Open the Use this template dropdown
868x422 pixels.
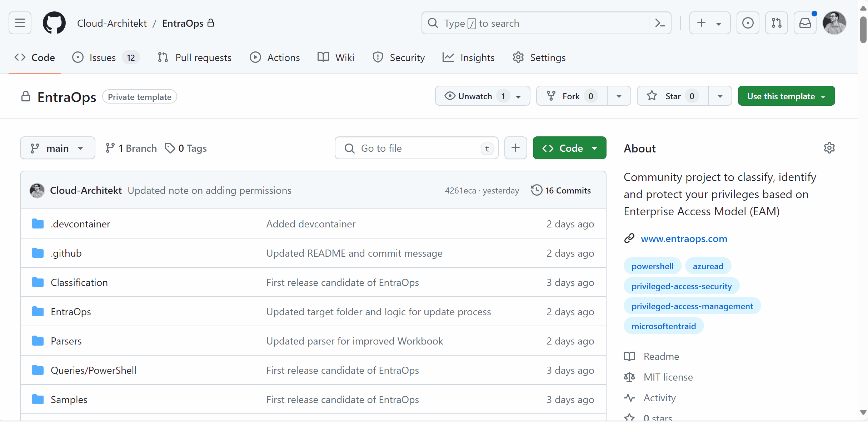(786, 96)
